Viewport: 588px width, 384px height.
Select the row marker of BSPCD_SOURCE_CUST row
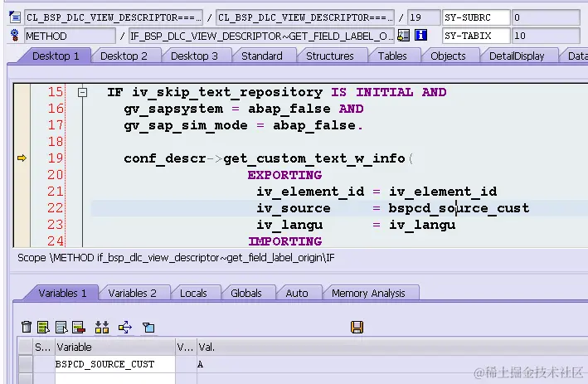(x=25, y=364)
